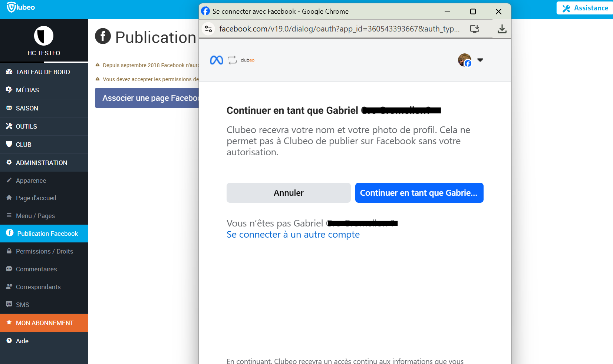The width and height of the screenshot is (613, 364).
Task: Go to Apparence settings
Action: pyautogui.click(x=44, y=181)
